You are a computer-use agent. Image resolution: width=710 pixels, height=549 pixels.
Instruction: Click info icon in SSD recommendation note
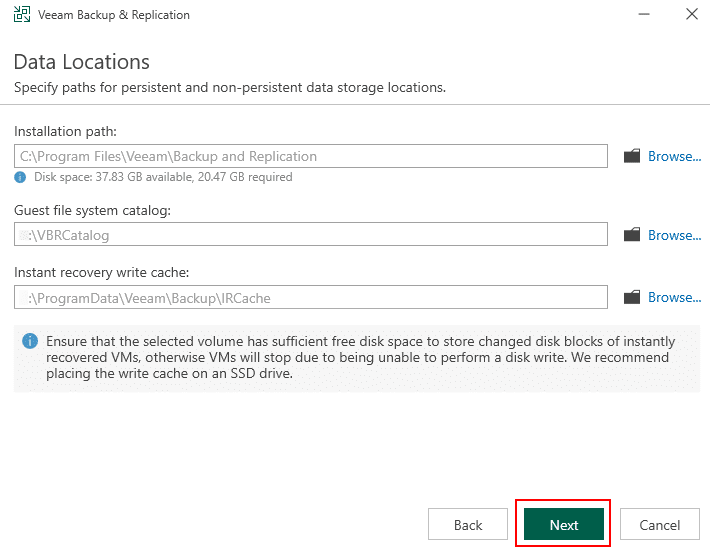click(30, 341)
